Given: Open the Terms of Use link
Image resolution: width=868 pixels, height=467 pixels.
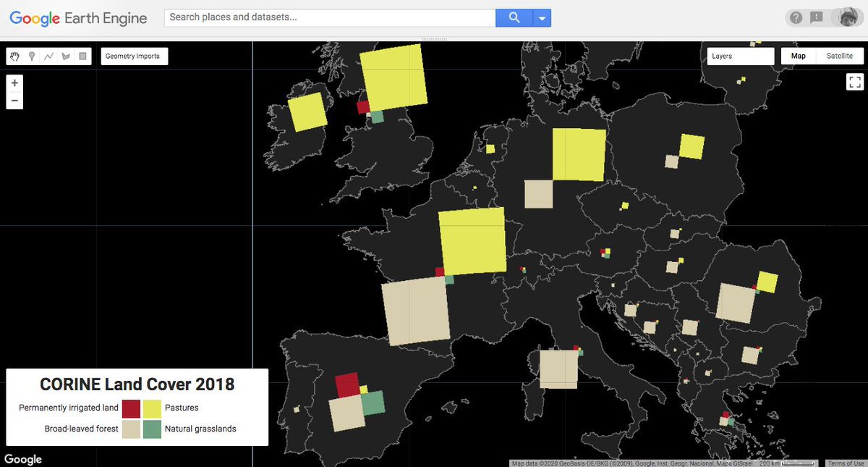Looking at the screenshot, I should 846,463.
